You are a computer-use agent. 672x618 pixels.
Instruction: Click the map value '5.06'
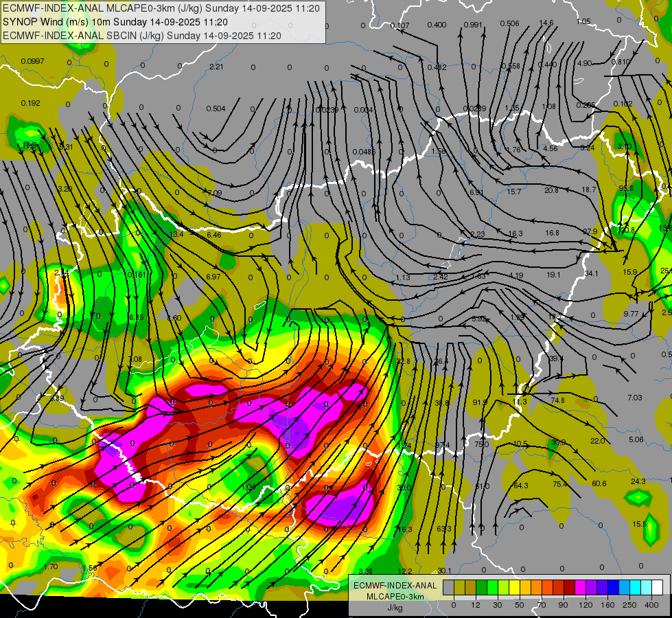coord(636,439)
